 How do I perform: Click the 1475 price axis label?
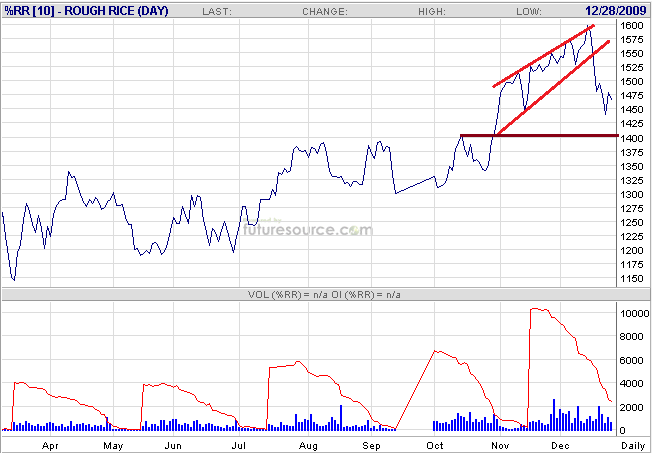(x=631, y=96)
